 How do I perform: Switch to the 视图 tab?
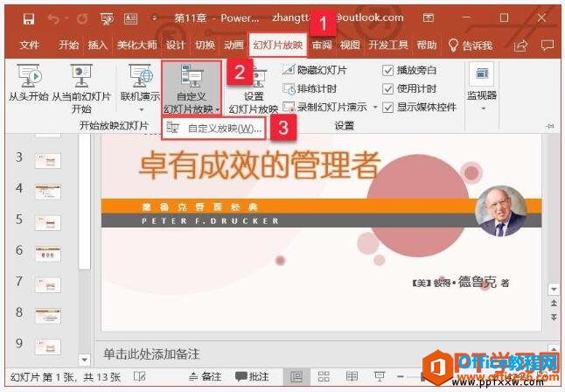point(350,45)
